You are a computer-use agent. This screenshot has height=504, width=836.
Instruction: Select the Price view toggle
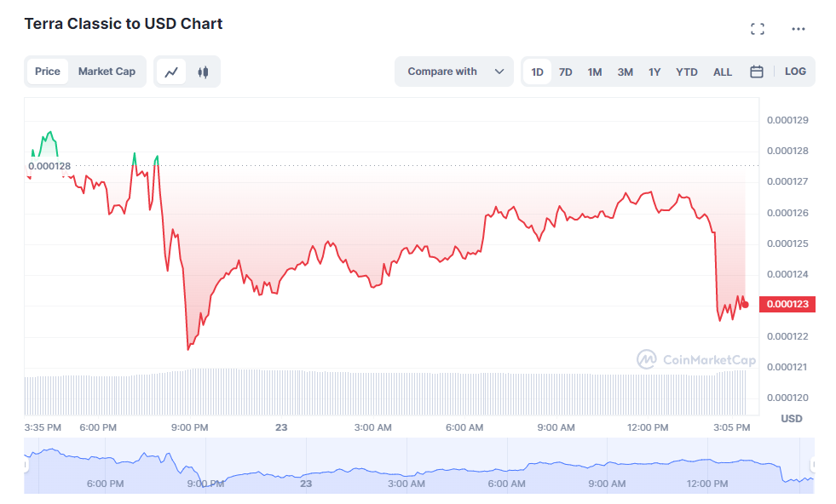(x=48, y=72)
